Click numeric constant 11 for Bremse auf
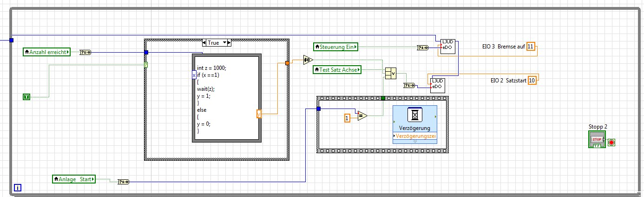644x197 pixels. pos(531,46)
